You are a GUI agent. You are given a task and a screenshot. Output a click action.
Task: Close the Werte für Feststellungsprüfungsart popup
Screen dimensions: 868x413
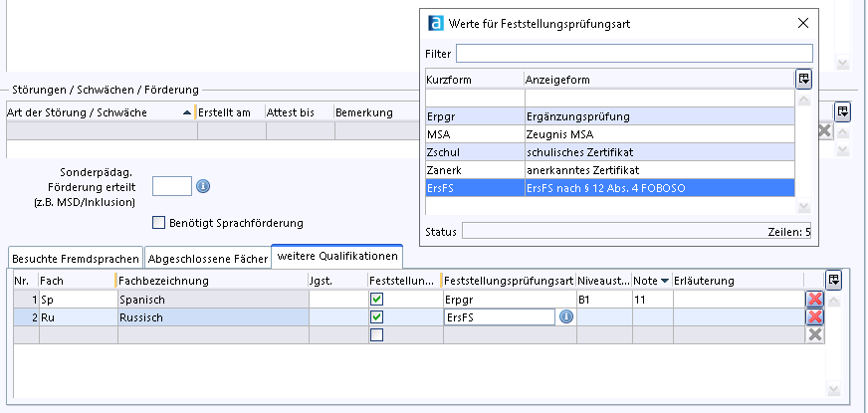[x=803, y=22]
